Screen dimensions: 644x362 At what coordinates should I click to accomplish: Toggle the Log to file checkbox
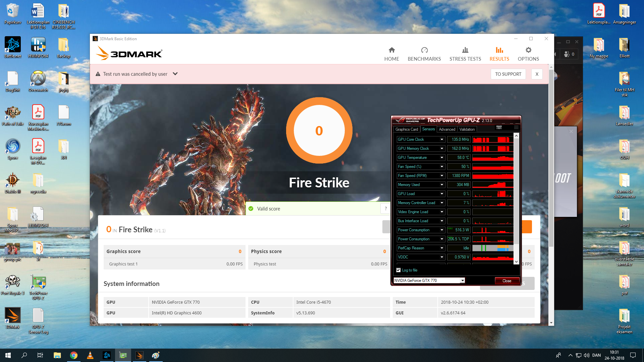point(398,270)
